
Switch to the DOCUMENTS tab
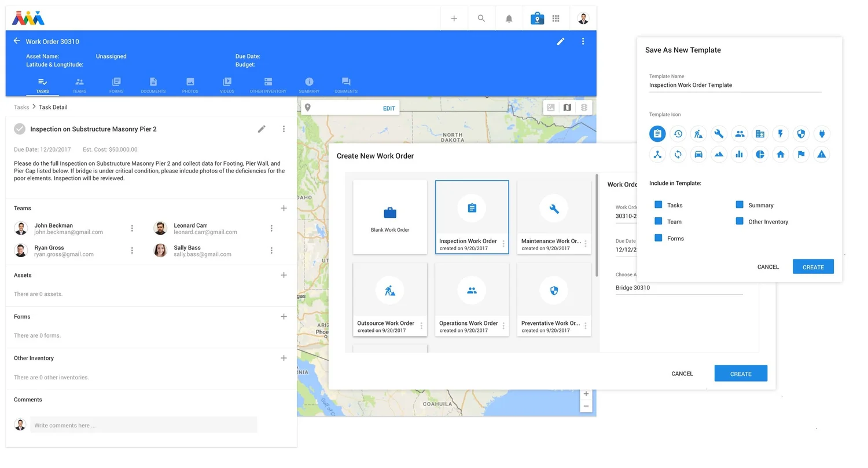pyautogui.click(x=153, y=85)
